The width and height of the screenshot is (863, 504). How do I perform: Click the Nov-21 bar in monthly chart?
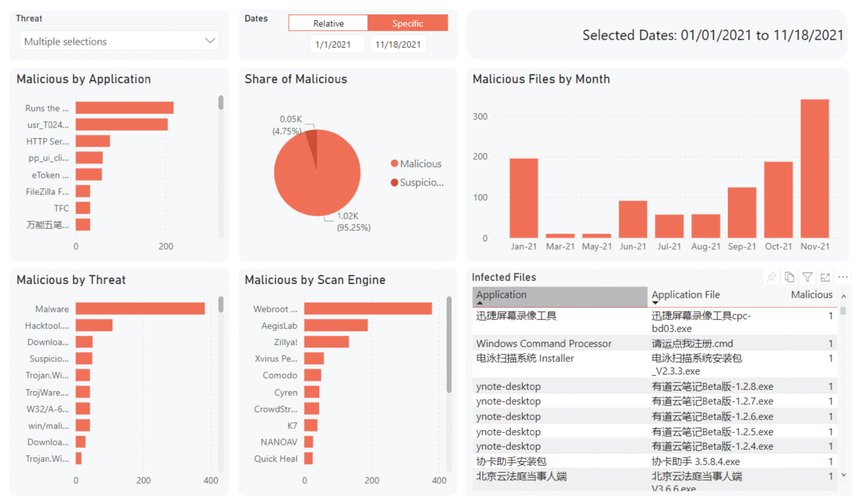[814, 169]
